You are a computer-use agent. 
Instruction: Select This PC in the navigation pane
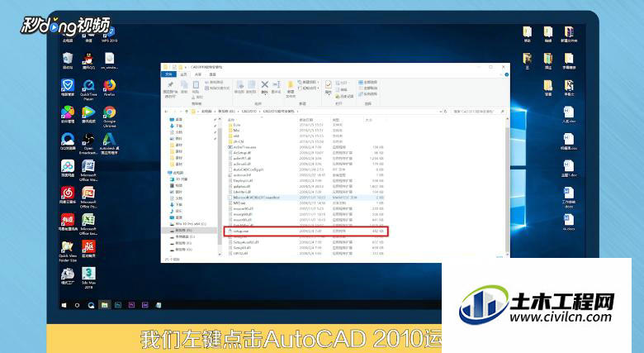point(177,173)
